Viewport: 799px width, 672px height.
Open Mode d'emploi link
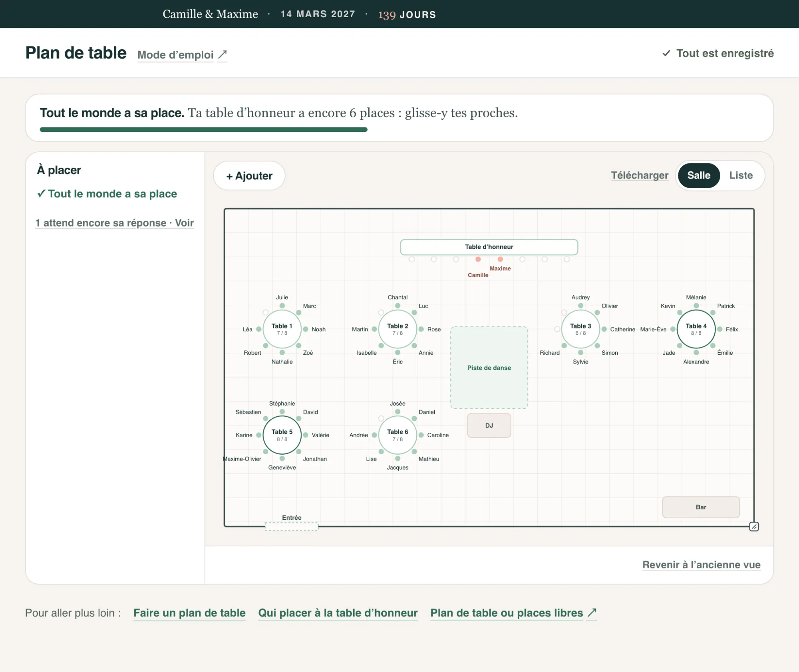pos(175,55)
